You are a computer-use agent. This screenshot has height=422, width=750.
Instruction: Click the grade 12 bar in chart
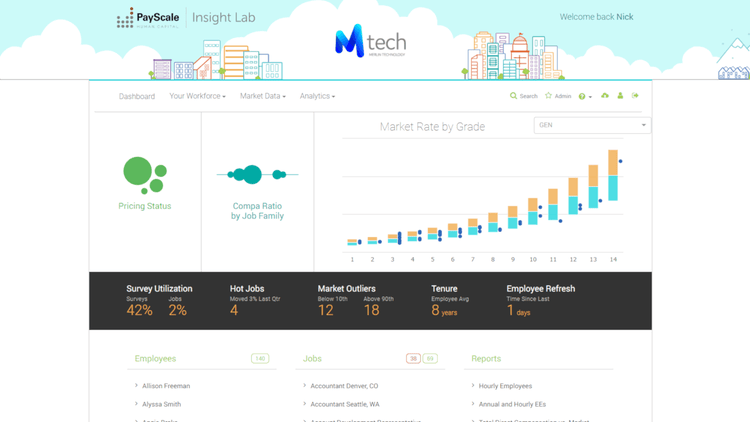[573, 196]
